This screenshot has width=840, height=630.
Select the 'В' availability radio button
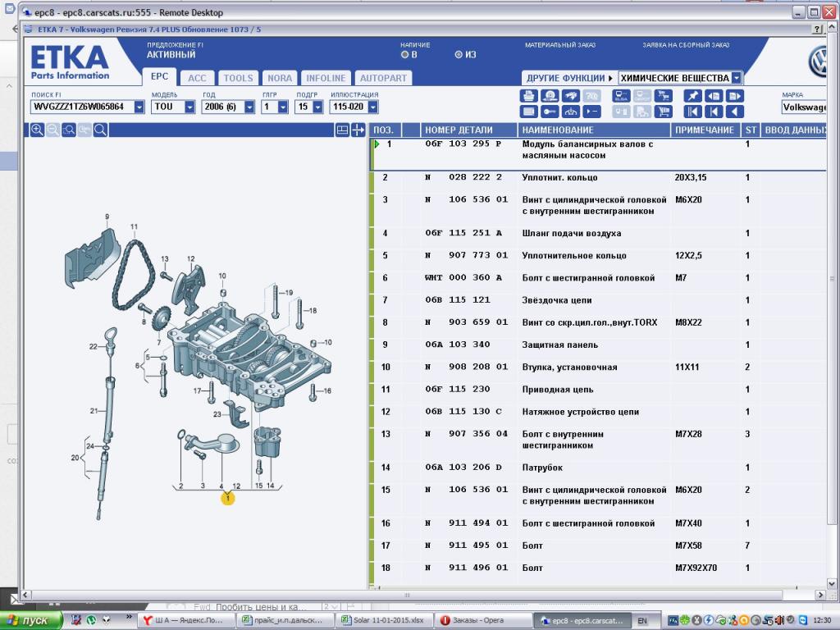pyautogui.click(x=405, y=55)
